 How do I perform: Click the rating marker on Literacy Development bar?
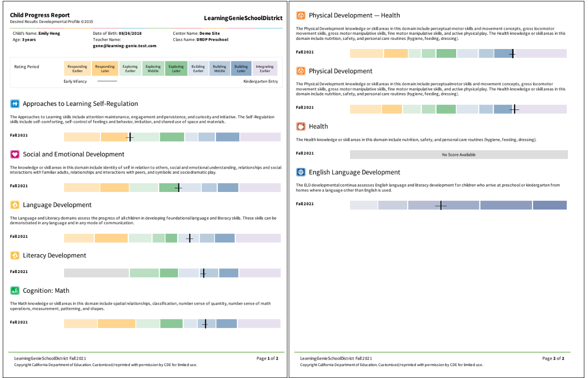203,274
